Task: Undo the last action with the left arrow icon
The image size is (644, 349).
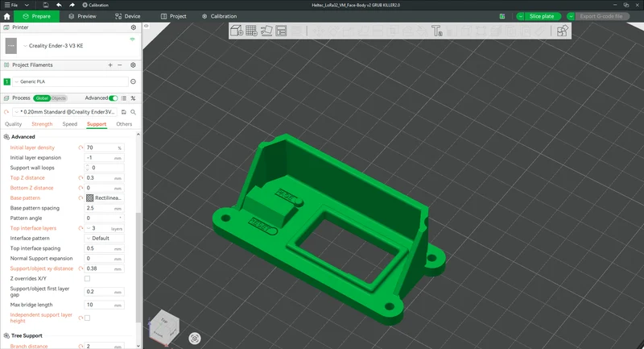Action: coord(59,5)
